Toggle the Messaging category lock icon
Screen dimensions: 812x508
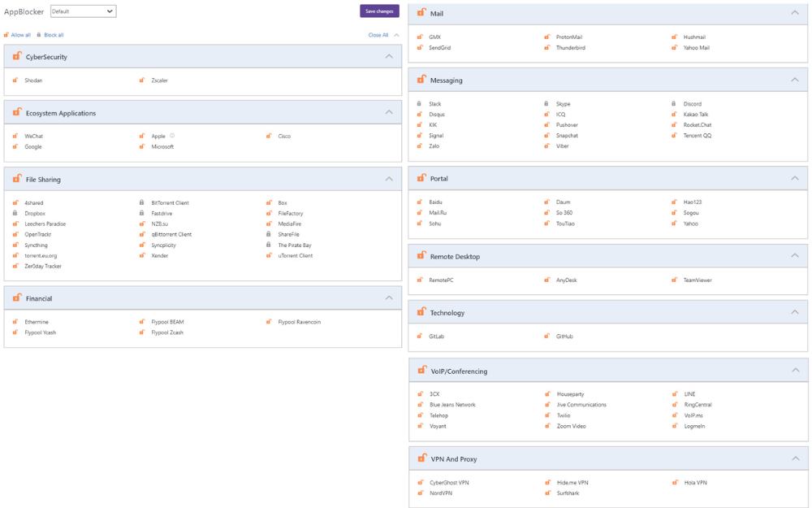click(x=421, y=80)
